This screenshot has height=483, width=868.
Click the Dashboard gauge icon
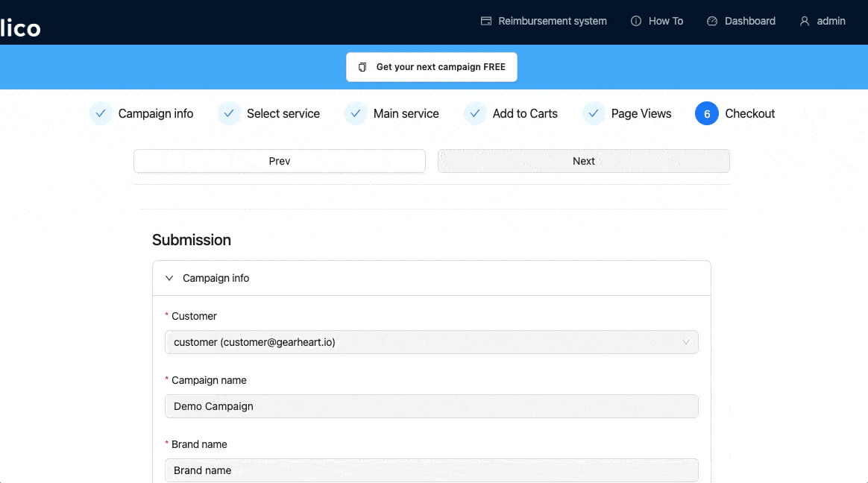pyautogui.click(x=712, y=21)
